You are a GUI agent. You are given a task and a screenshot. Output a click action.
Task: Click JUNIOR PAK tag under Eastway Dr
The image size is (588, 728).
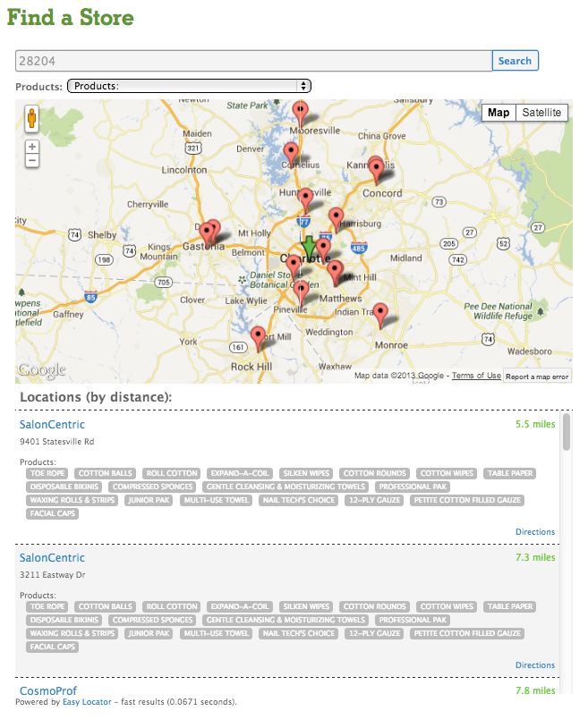149,633
